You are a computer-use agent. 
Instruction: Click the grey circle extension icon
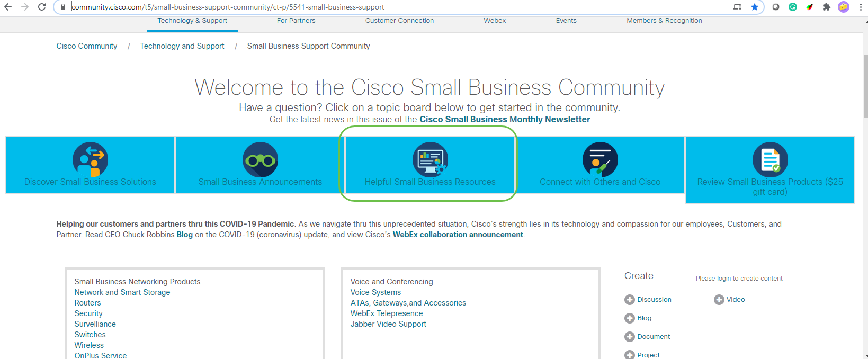point(776,7)
